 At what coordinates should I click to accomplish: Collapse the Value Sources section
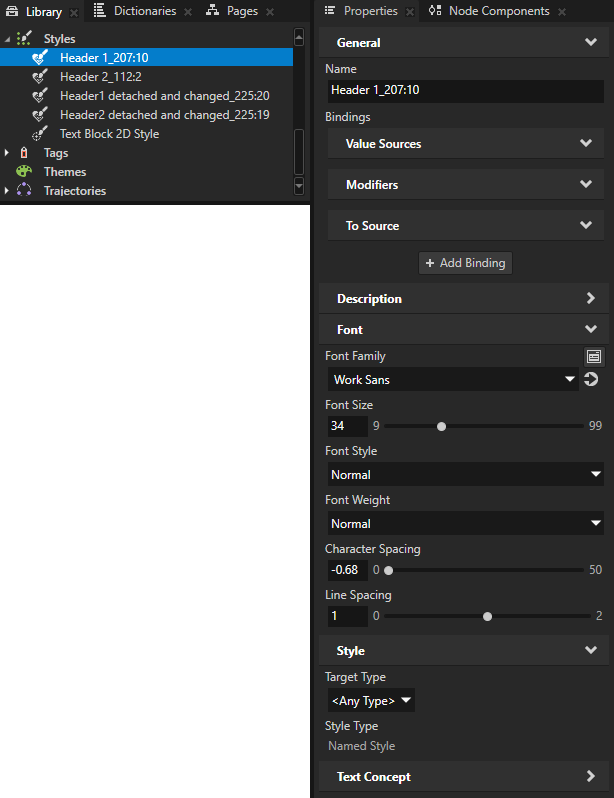coord(585,144)
